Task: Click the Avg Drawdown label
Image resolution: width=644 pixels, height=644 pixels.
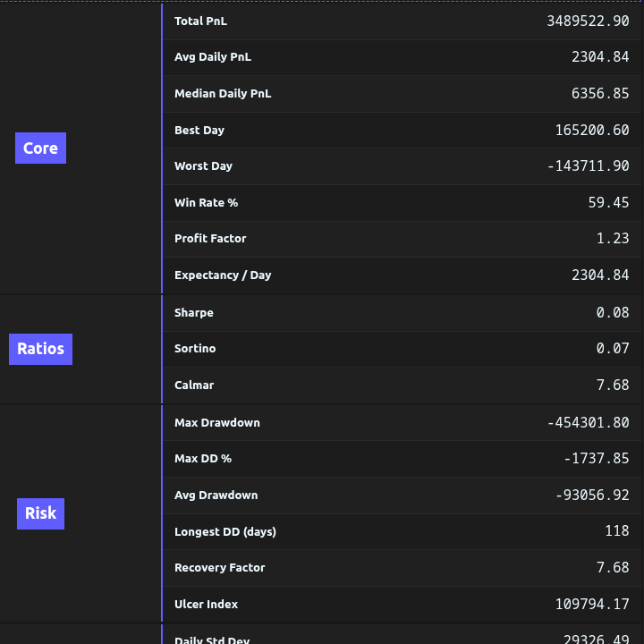Action: point(216,496)
